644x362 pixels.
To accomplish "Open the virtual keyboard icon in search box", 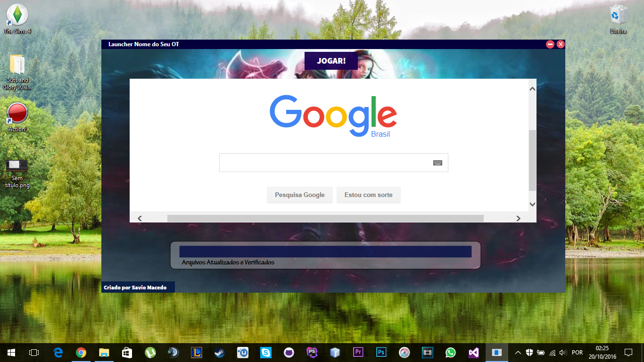I will (x=438, y=163).
